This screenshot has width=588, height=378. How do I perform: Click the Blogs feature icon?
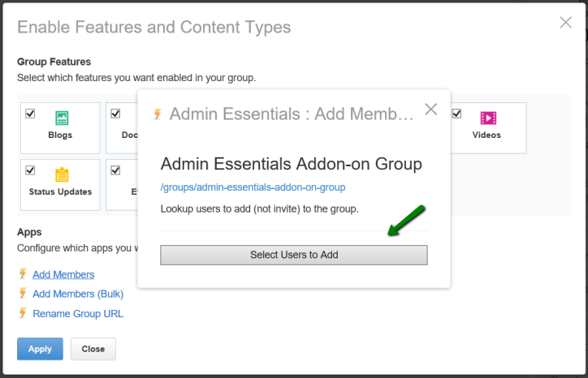pyautogui.click(x=62, y=118)
